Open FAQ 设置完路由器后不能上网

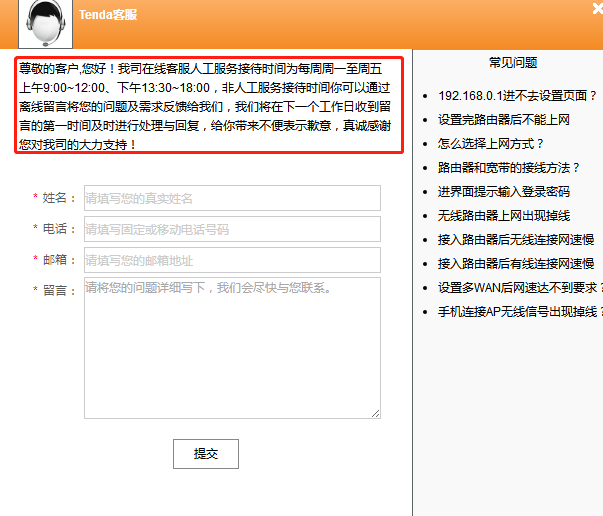tap(503, 120)
